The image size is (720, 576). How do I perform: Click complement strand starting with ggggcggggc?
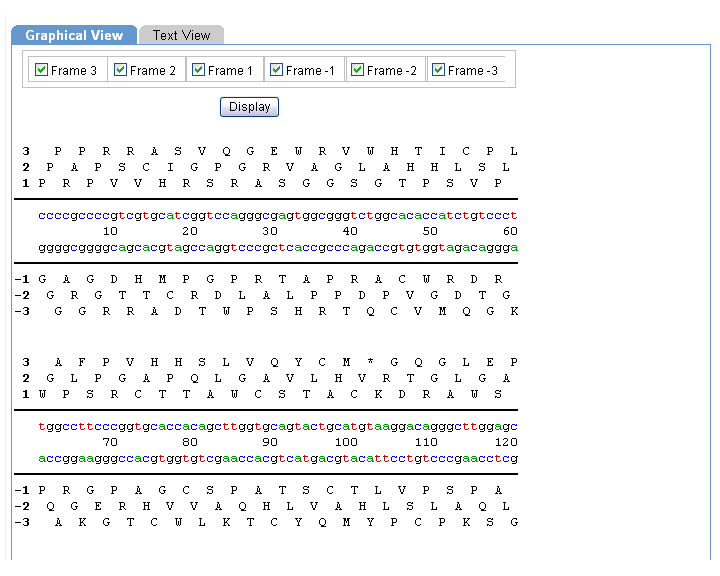278,247
